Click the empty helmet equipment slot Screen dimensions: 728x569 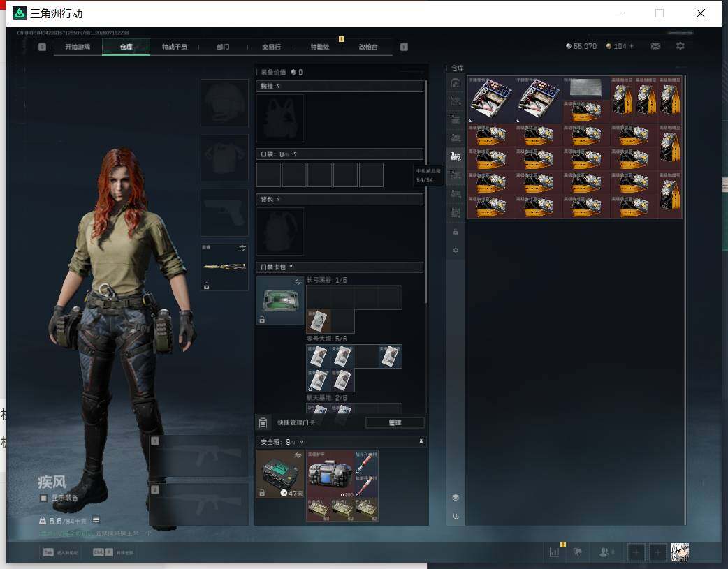click(225, 103)
